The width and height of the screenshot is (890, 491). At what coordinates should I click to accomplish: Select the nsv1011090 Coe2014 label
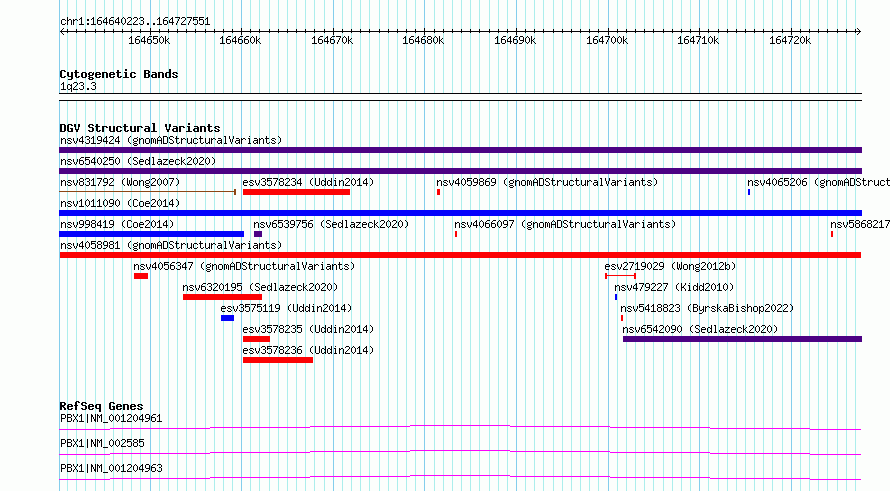[120, 203]
